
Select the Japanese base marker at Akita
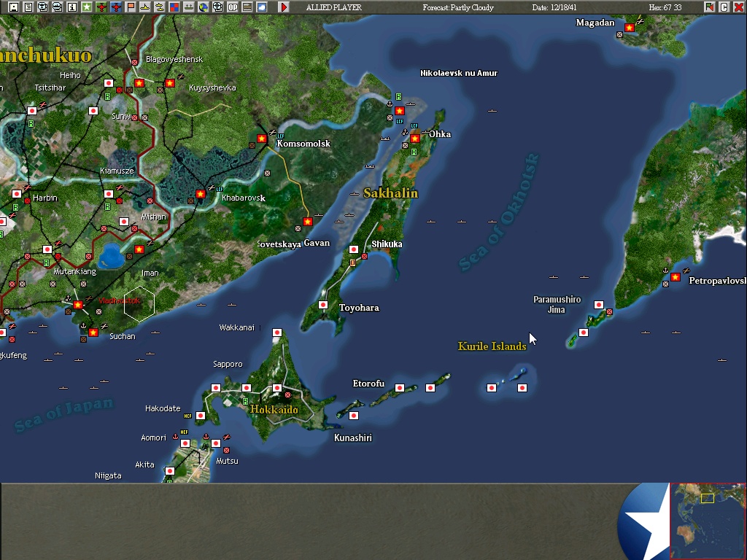[x=169, y=471]
